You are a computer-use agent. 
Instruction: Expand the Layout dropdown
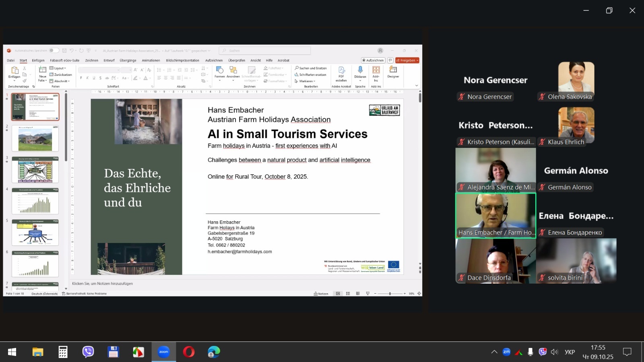(58, 68)
